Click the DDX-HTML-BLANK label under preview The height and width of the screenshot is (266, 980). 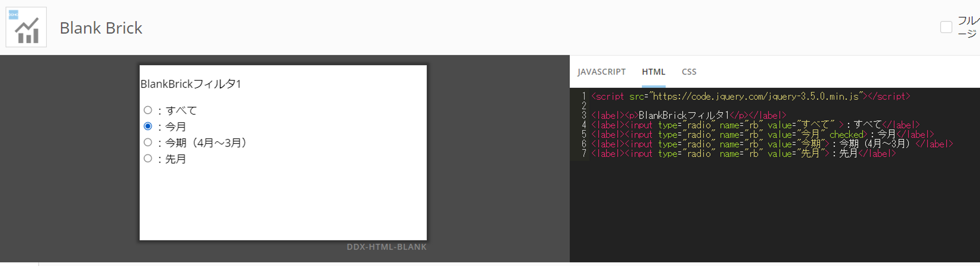387,247
